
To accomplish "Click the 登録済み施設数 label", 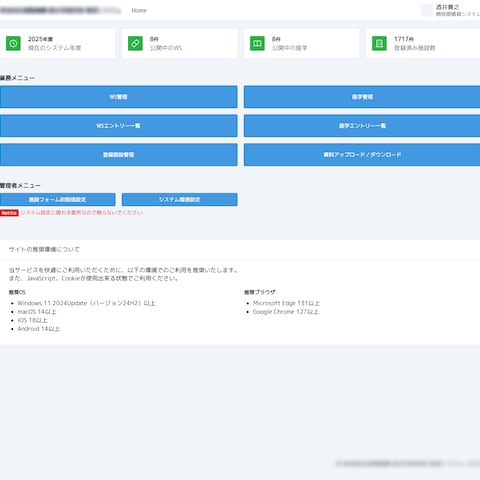I will click(415, 48).
